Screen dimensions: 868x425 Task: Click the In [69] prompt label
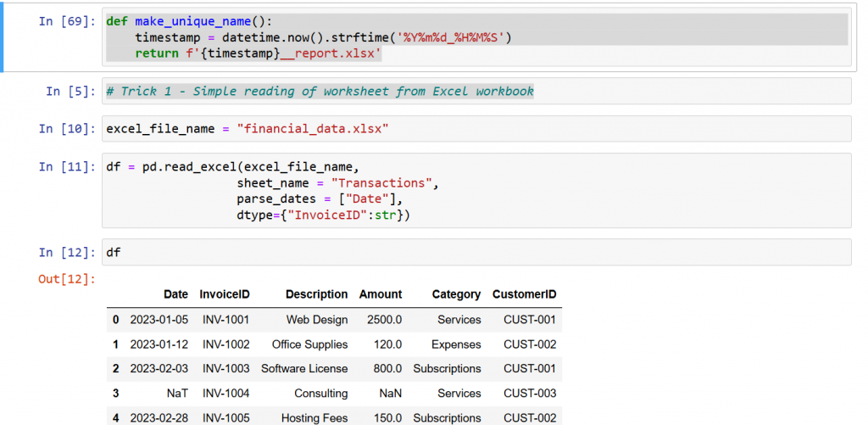pyautogui.click(x=67, y=21)
